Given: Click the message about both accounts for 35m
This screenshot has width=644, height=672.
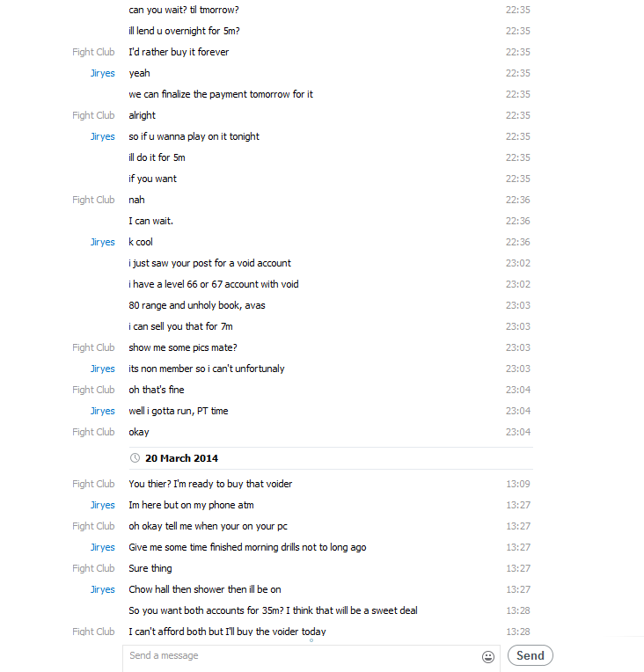Looking at the screenshot, I should tap(273, 610).
